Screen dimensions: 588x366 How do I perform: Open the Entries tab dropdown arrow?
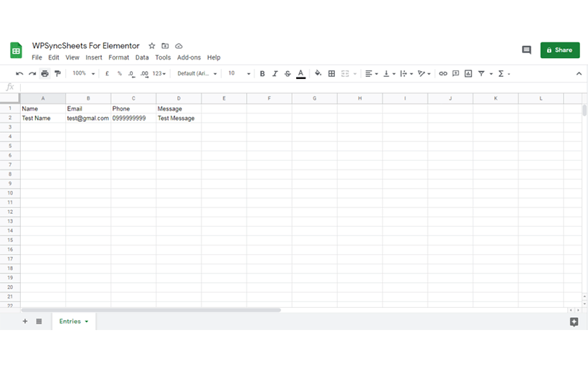click(x=87, y=322)
